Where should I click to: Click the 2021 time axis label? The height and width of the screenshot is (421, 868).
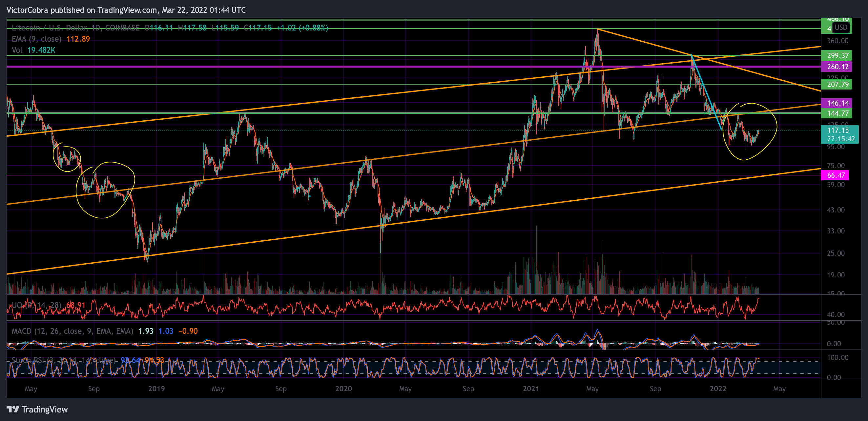pos(531,389)
